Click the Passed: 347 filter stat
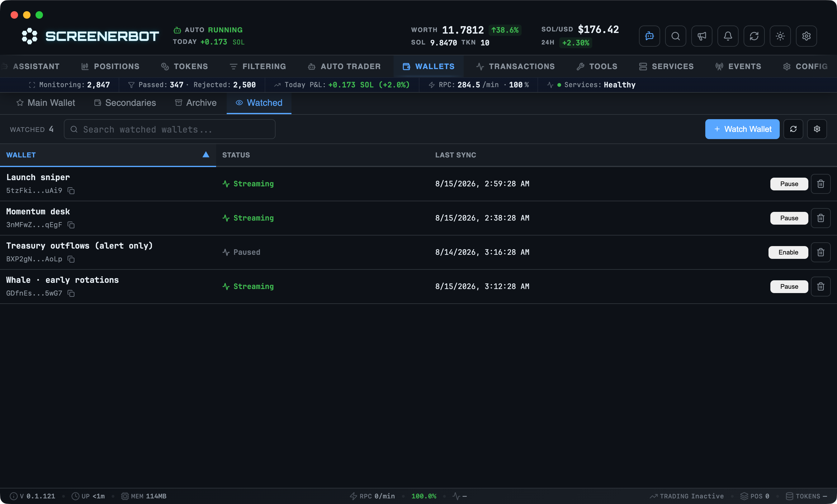 coord(156,85)
